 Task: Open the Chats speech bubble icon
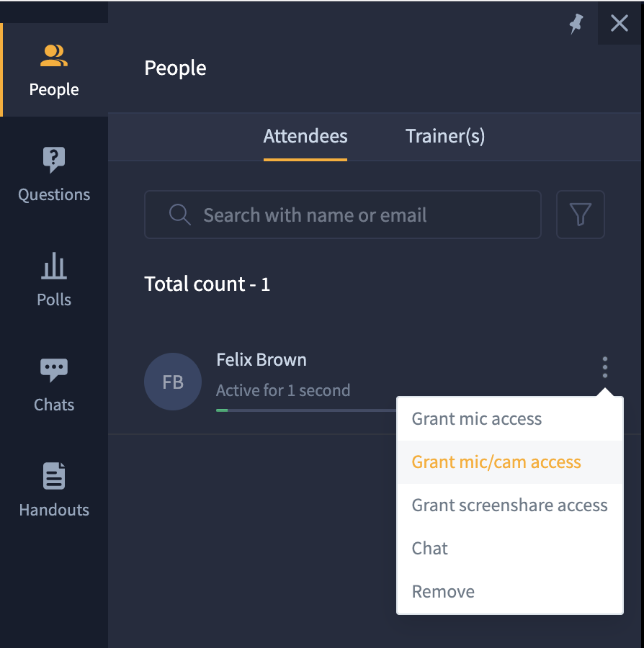click(x=54, y=370)
